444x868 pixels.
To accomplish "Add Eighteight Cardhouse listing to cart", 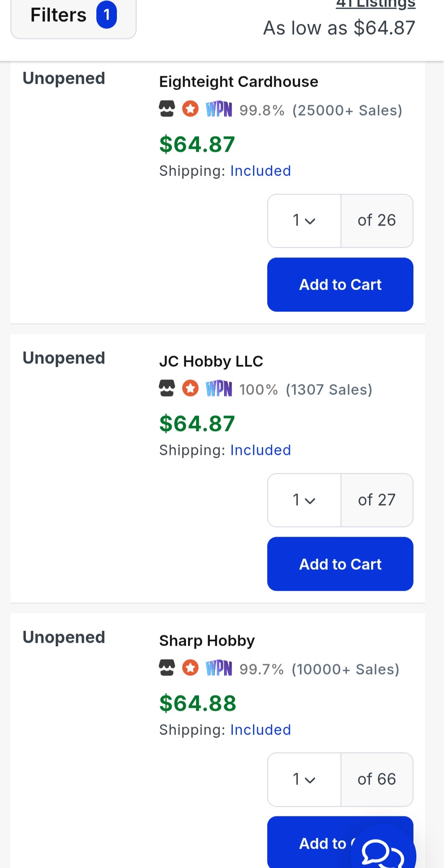I will [x=340, y=285].
